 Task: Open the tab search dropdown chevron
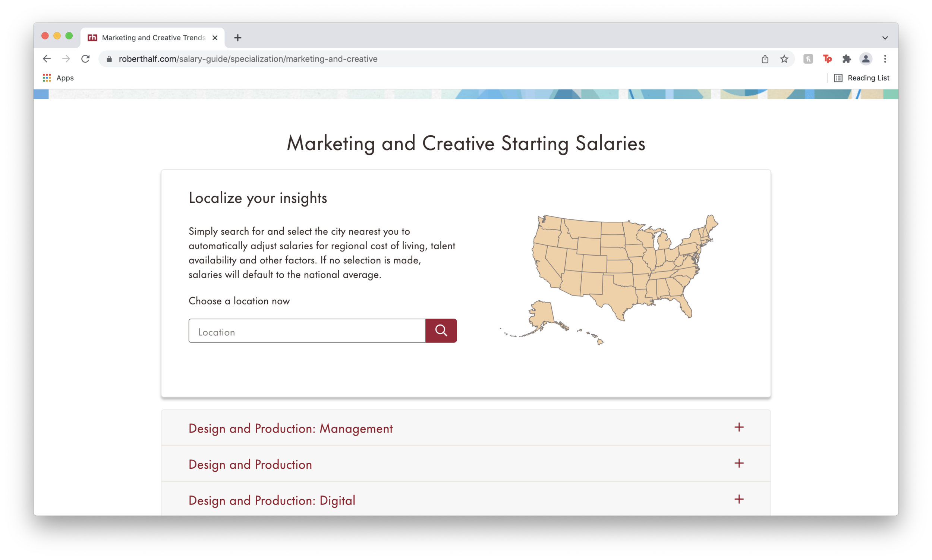(x=885, y=38)
